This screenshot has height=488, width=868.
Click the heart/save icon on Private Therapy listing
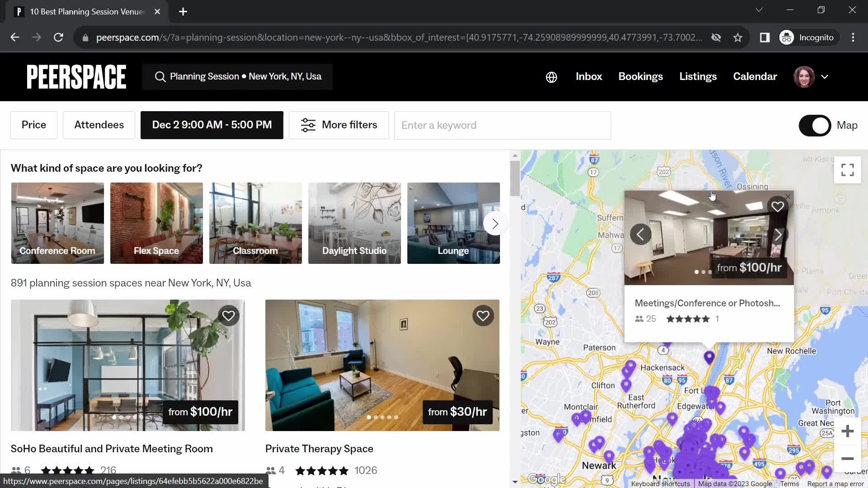(483, 316)
